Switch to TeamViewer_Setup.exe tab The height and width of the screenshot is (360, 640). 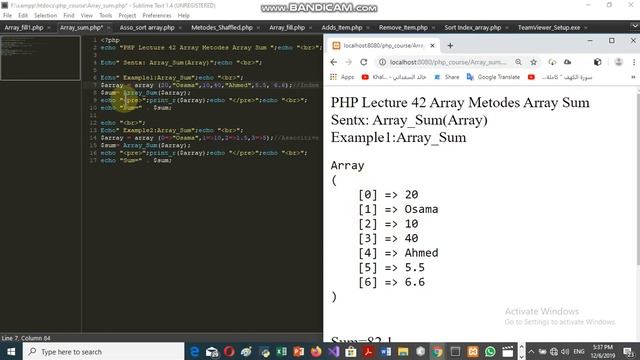549,28
